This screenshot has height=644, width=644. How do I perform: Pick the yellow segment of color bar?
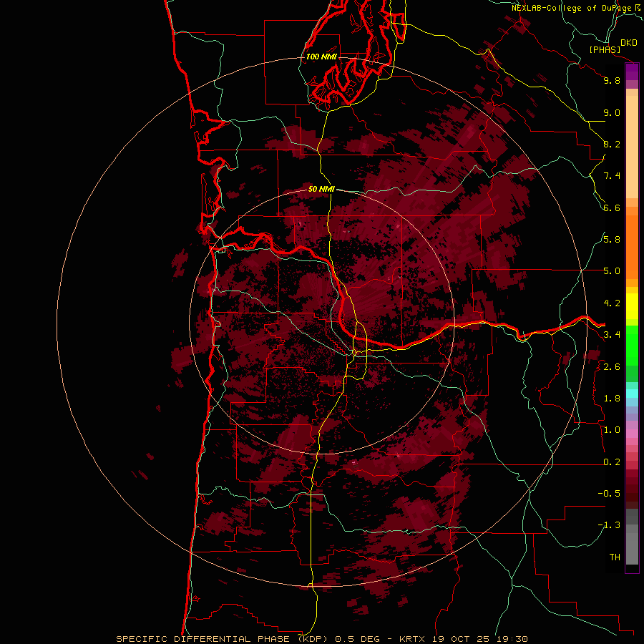(x=632, y=306)
